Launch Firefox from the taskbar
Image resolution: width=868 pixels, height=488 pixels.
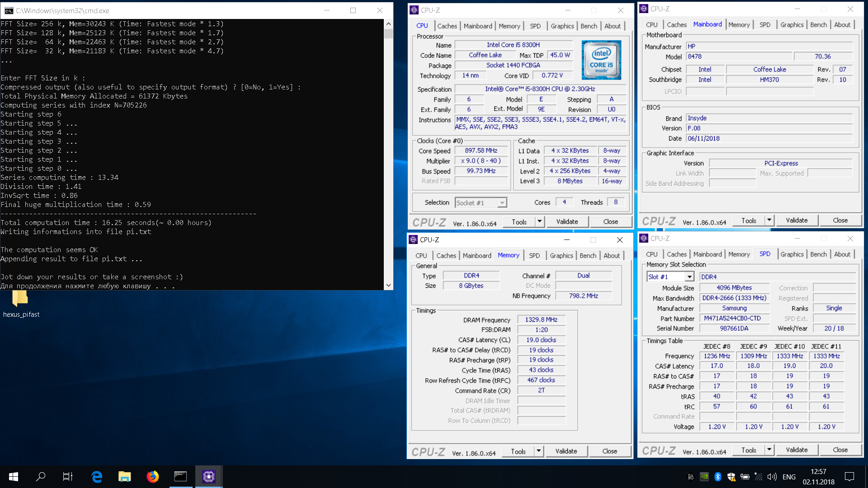(x=152, y=476)
